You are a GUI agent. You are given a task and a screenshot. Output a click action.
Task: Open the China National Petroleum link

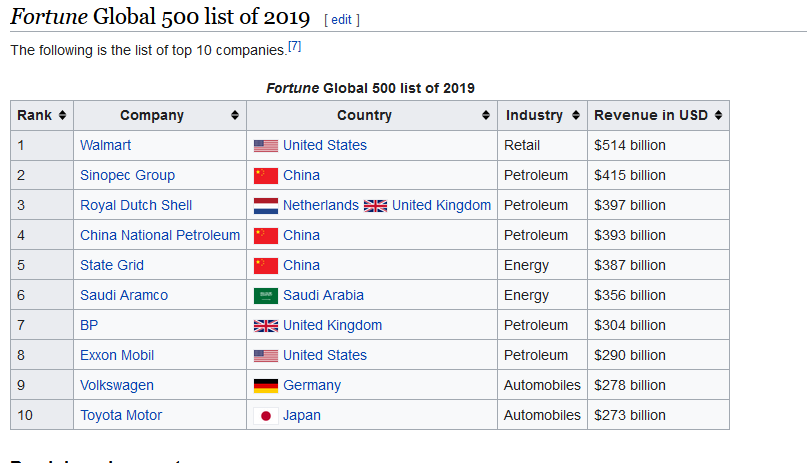point(160,235)
